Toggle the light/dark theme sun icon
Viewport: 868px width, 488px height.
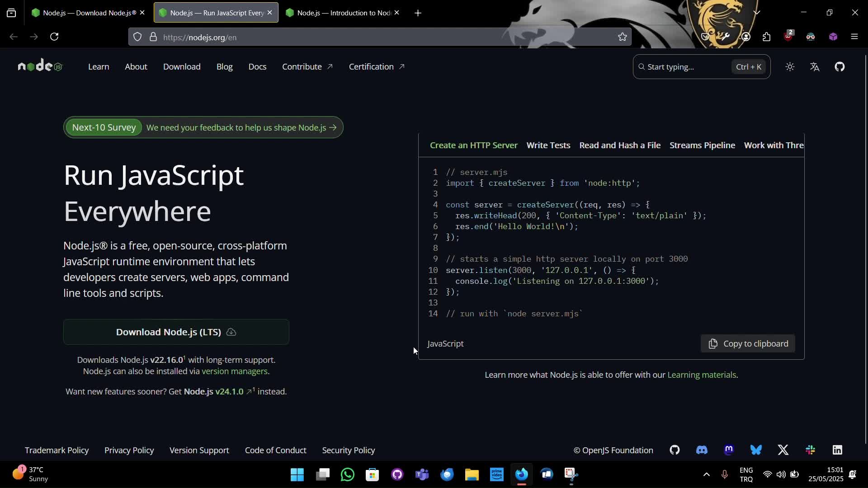tap(790, 67)
